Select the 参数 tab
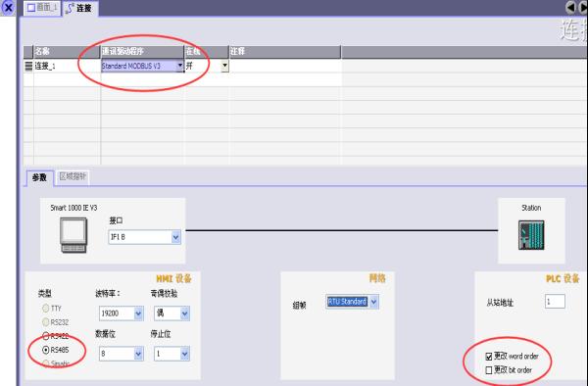588x386 pixels. [39, 177]
